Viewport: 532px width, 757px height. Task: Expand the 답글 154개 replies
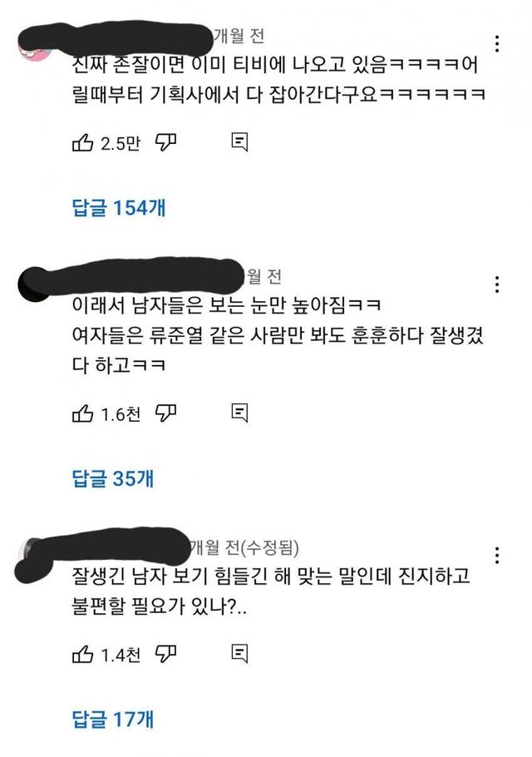(x=119, y=208)
